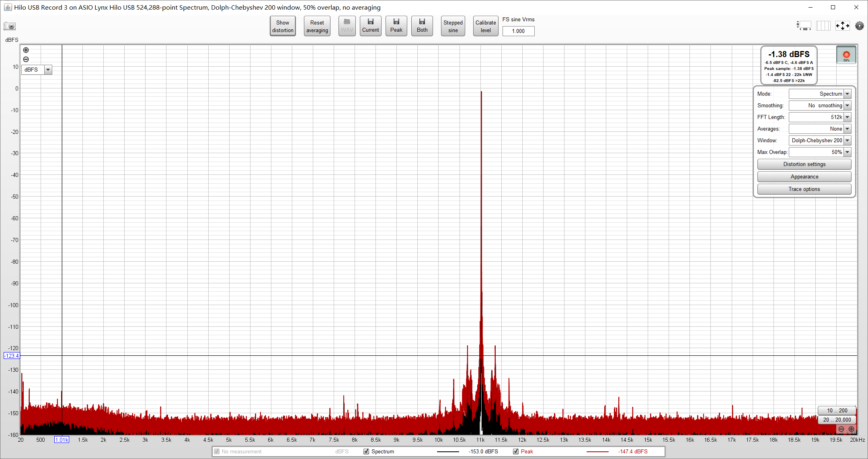The height and width of the screenshot is (459, 868).
Task: Set range to 10 .. 200
Action: (x=837, y=410)
